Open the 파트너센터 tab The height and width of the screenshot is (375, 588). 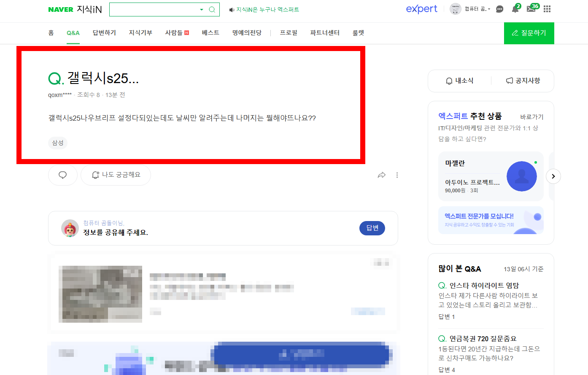(325, 32)
